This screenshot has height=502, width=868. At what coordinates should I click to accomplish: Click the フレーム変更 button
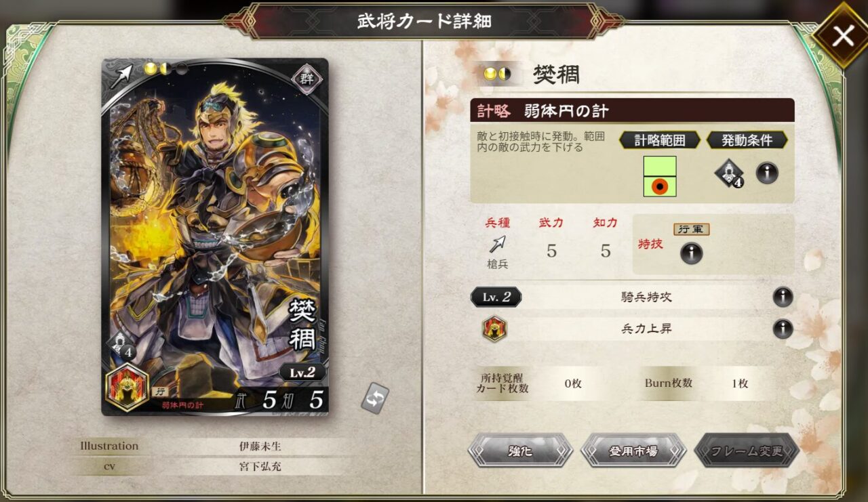[x=747, y=451]
